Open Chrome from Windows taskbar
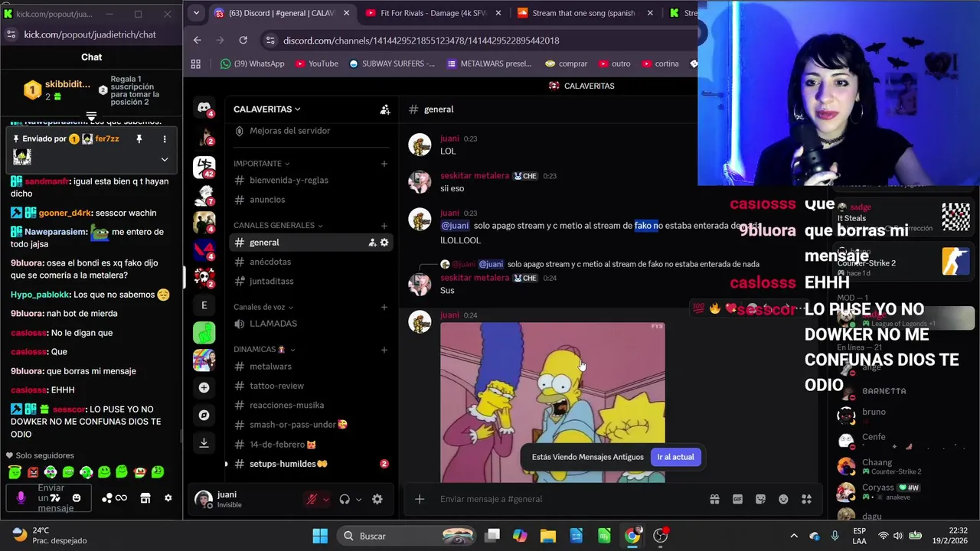 [632, 536]
